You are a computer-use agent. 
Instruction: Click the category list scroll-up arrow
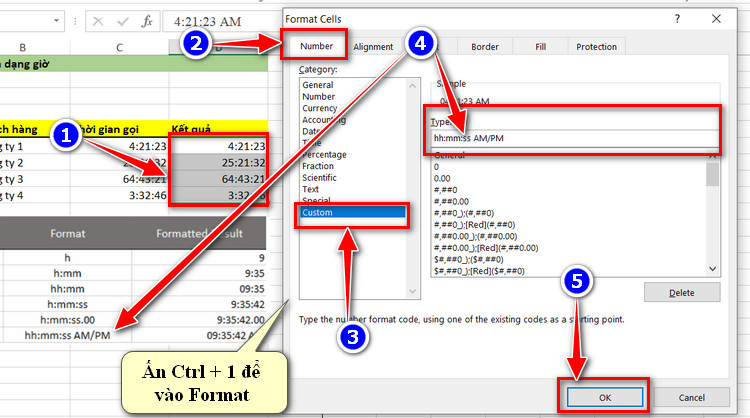coord(412,86)
